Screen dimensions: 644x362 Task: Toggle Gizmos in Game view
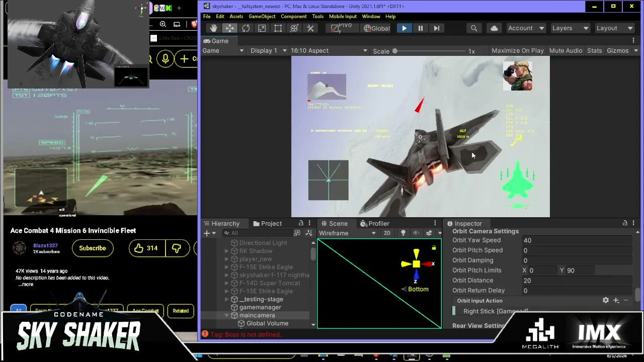click(x=617, y=51)
